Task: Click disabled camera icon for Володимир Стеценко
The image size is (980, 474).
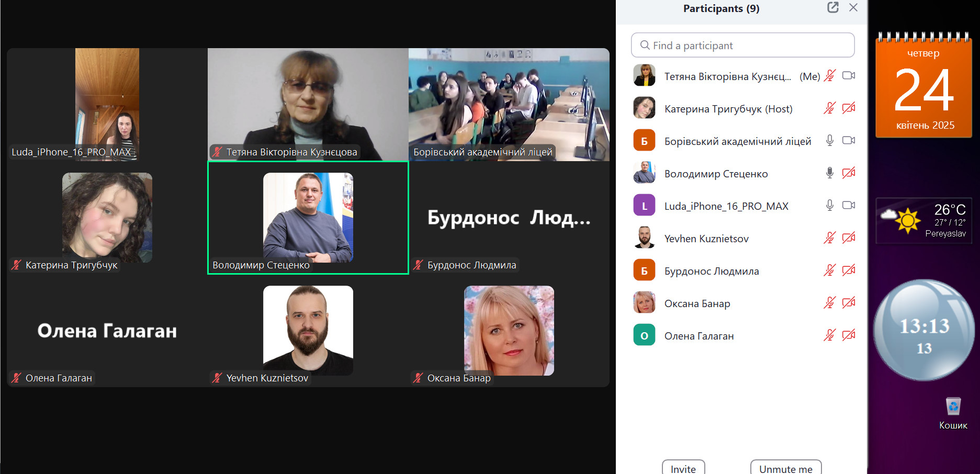Action: [849, 173]
